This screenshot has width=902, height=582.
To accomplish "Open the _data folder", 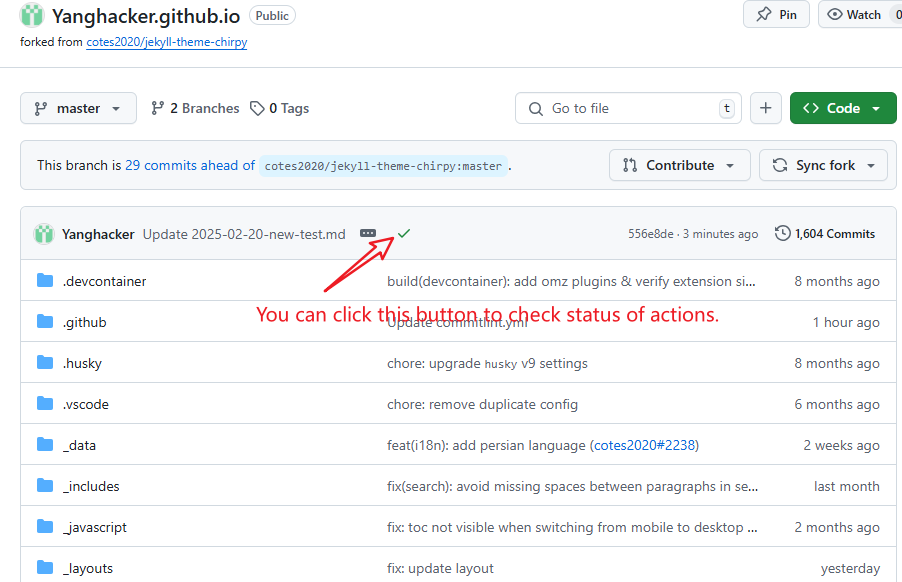I will click(x=79, y=446).
